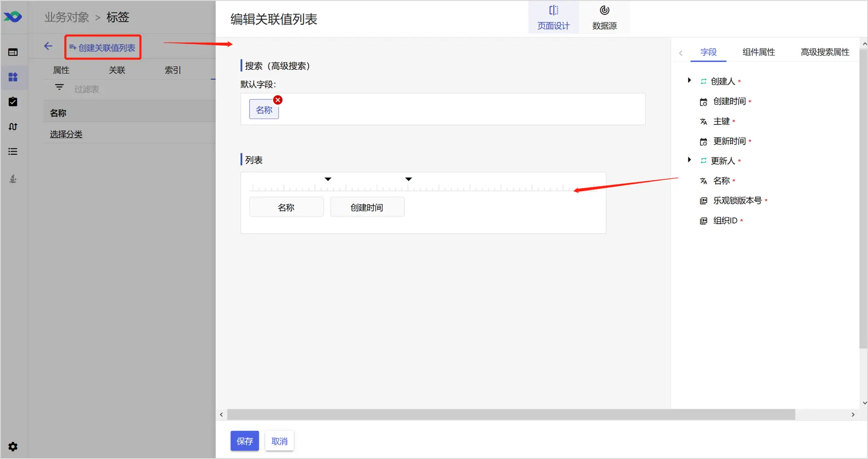This screenshot has width=868, height=459.
Task: Click the default field box
Action: pos(443,109)
